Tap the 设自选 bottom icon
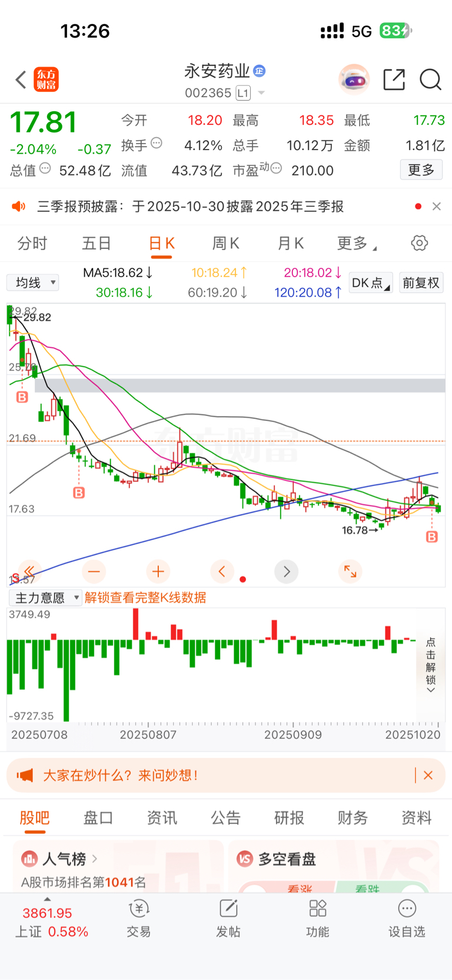The image size is (452, 980). coord(407,918)
